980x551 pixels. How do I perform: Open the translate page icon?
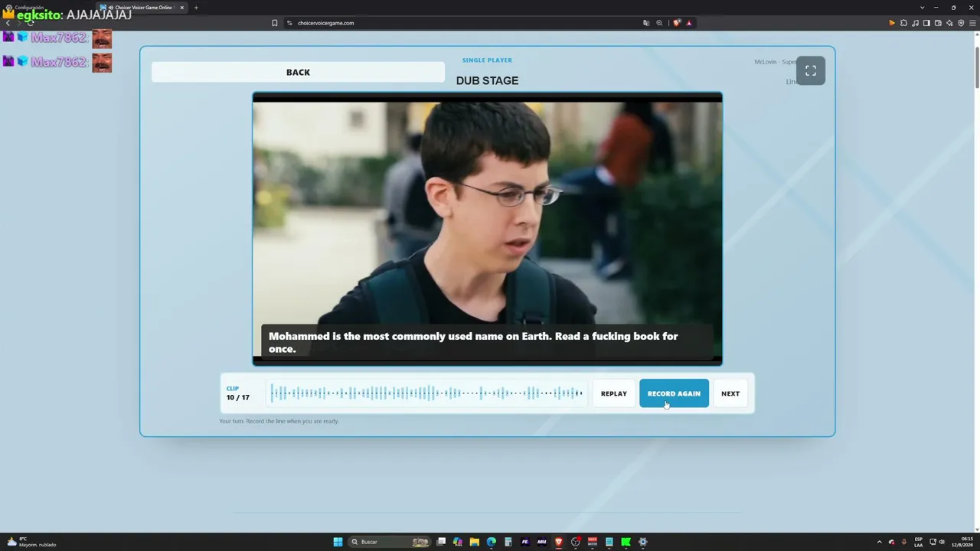(646, 23)
